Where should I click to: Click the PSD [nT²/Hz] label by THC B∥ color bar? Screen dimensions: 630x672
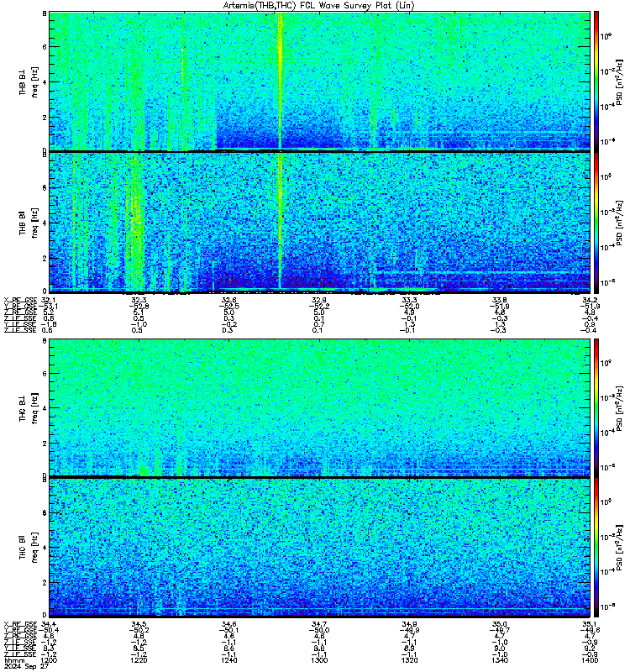[619, 548]
